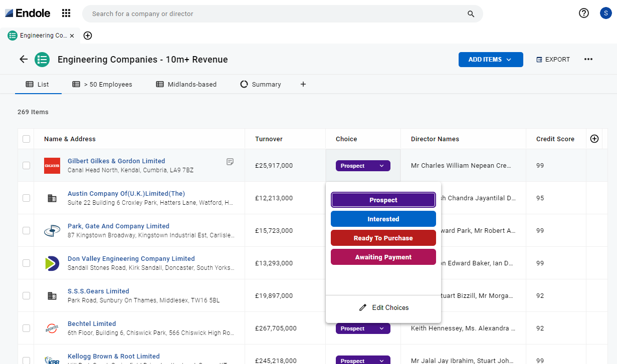Click Gilbert Gilkes company logo
Viewport: 617px width, 364px height.
[52, 166]
